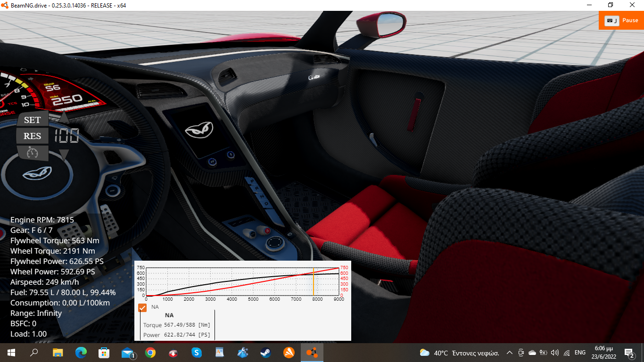644x362 pixels.
Task: Click the cruise speed 100 readout
Action: (x=66, y=136)
